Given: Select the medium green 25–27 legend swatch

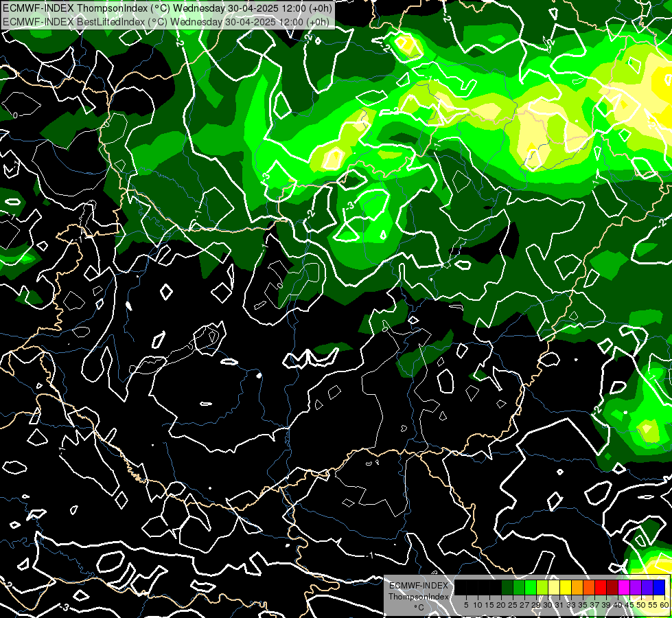Looking at the screenshot, I should pos(519,587).
